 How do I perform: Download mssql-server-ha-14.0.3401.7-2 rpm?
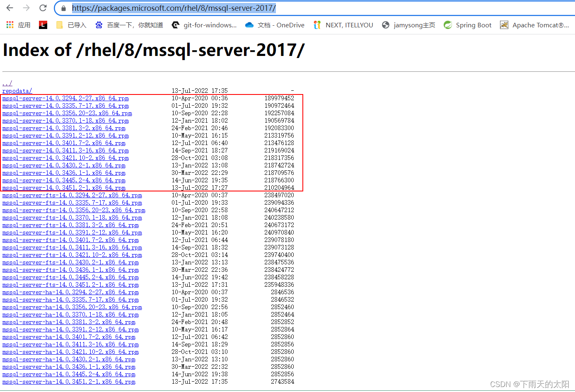69,337
